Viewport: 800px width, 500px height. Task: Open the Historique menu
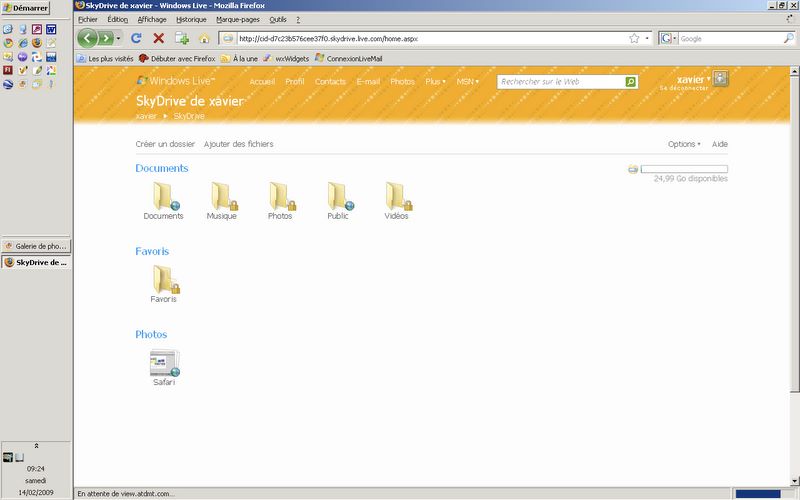tap(191, 19)
